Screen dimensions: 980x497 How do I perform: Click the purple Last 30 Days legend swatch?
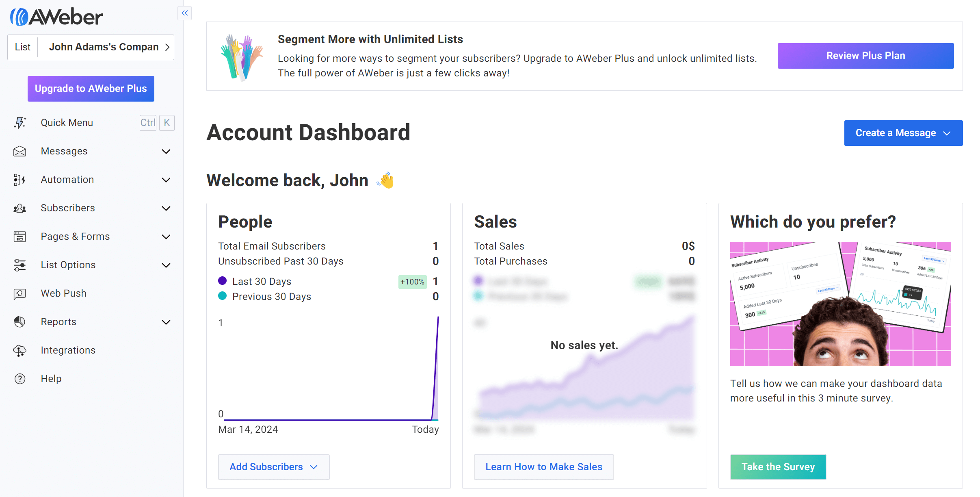[222, 280]
